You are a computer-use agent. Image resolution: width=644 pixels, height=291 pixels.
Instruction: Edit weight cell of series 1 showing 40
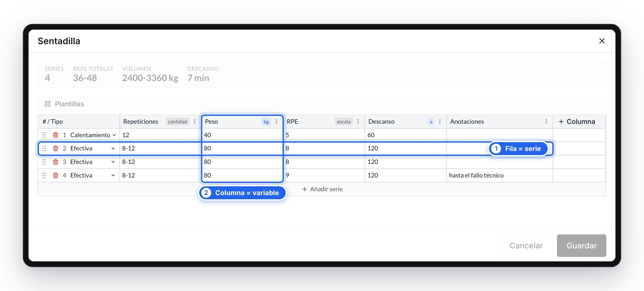(x=242, y=135)
